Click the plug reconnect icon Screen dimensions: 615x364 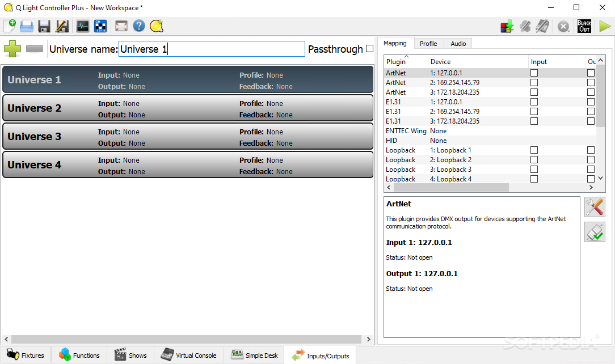[x=595, y=232]
